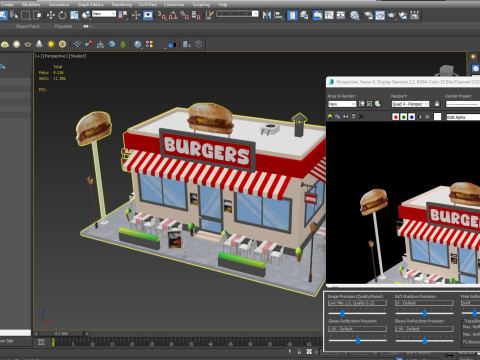
Task: Click the green leaf icon in second toolbar
Action: [x=123, y=44]
